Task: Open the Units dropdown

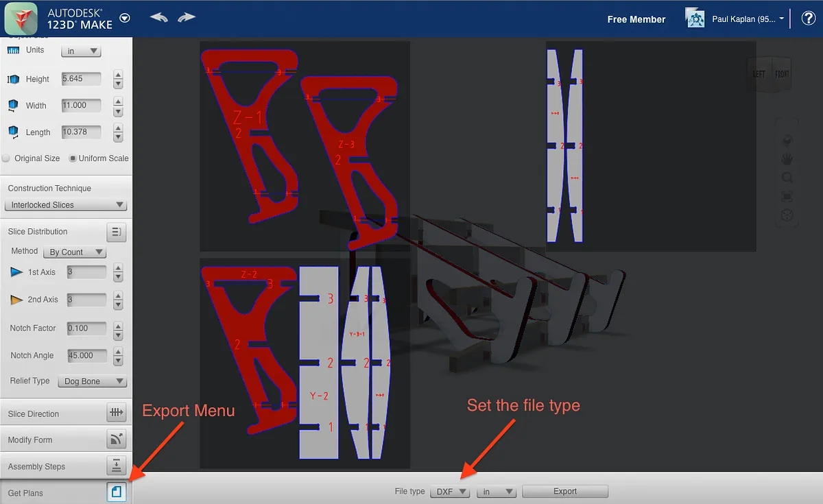Action: pos(81,51)
